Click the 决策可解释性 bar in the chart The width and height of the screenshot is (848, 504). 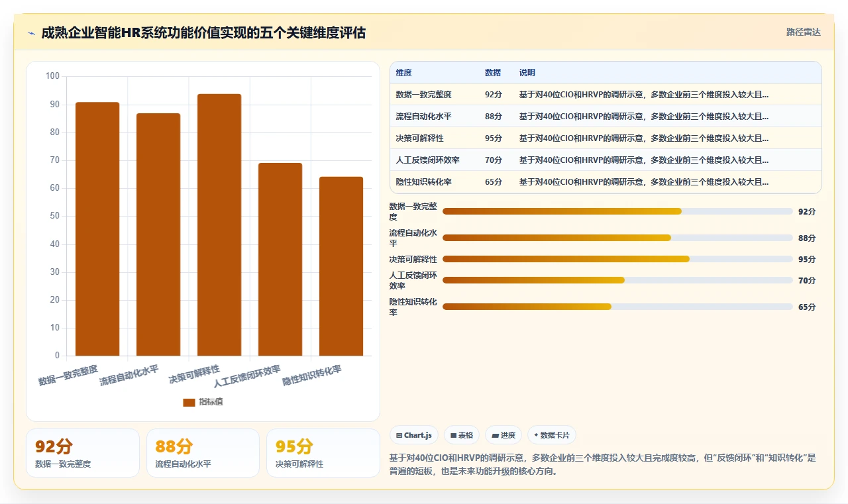pyautogui.click(x=219, y=225)
